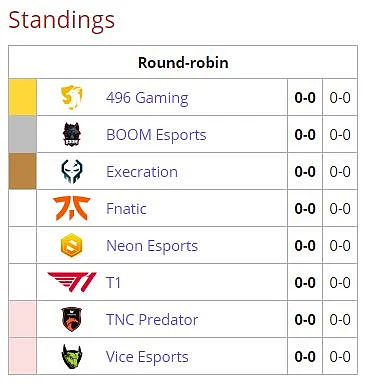The image size is (378, 387).
Task: Click the BOOM Esports wolf logo
Action: pyautogui.click(x=72, y=134)
